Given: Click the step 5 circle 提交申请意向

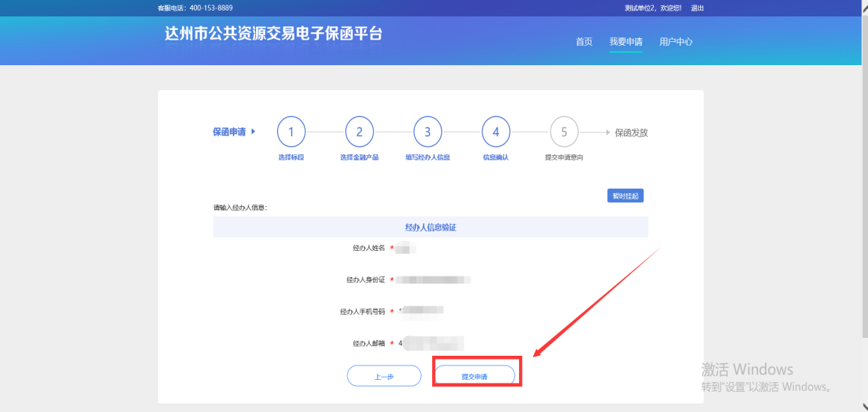Looking at the screenshot, I should point(564,133).
